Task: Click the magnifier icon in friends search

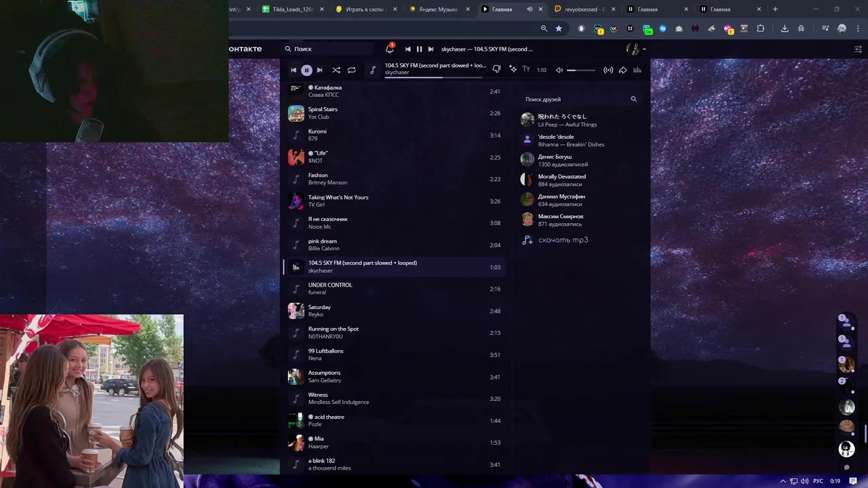Action: pyautogui.click(x=634, y=99)
